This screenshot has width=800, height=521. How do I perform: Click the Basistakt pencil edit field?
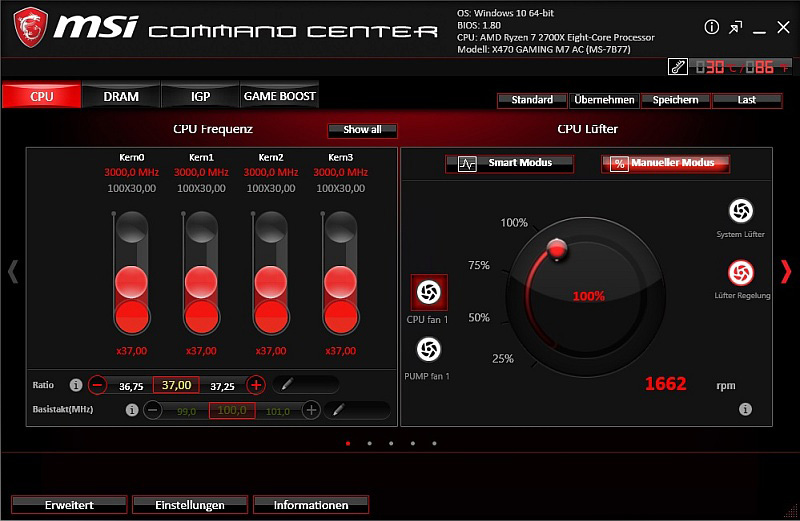click(357, 410)
